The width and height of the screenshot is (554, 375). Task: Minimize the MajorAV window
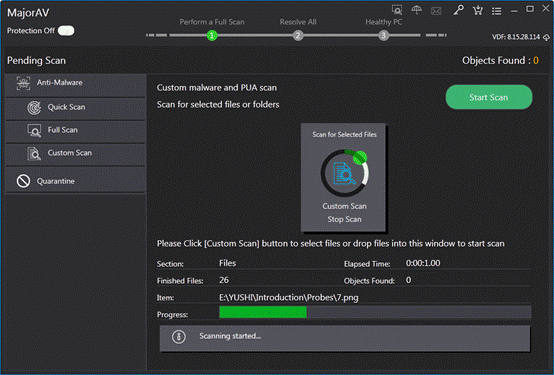(x=514, y=11)
